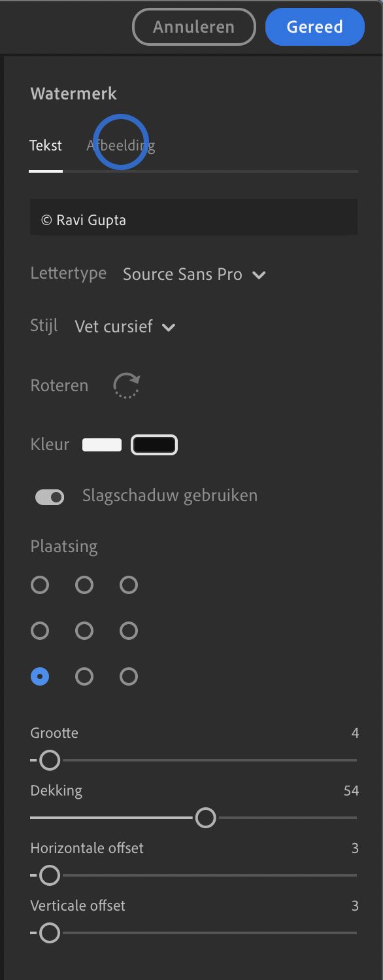Click the Grootte slider handle
The height and width of the screenshot is (980, 383).
(x=49, y=760)
